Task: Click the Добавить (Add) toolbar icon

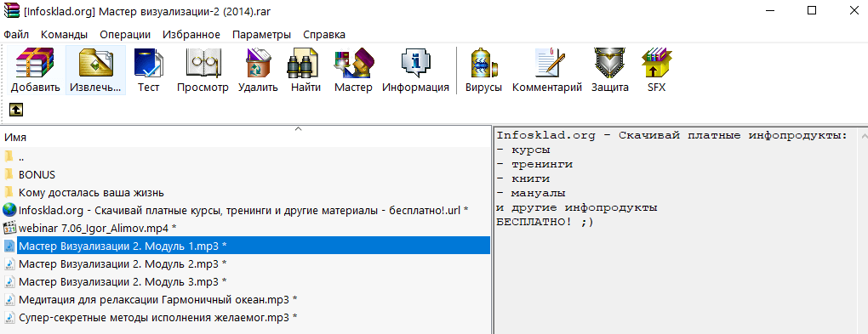Action: 35,63
